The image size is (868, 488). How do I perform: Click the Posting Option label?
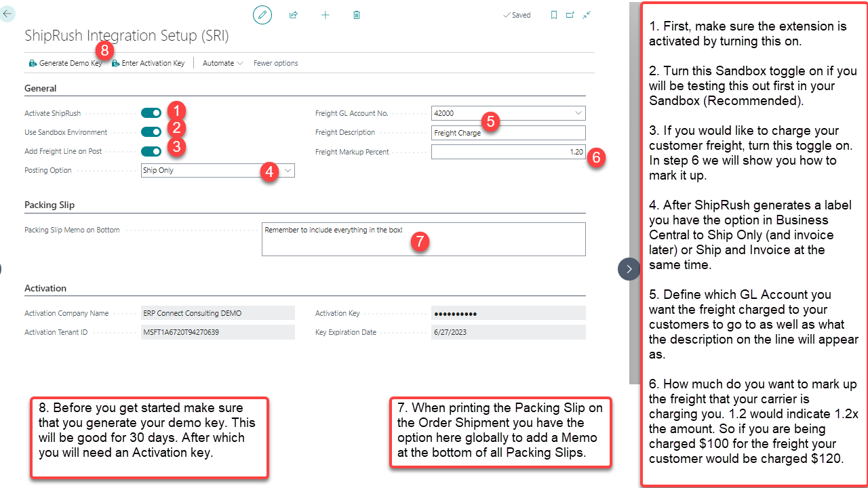[x=47, y=170]
